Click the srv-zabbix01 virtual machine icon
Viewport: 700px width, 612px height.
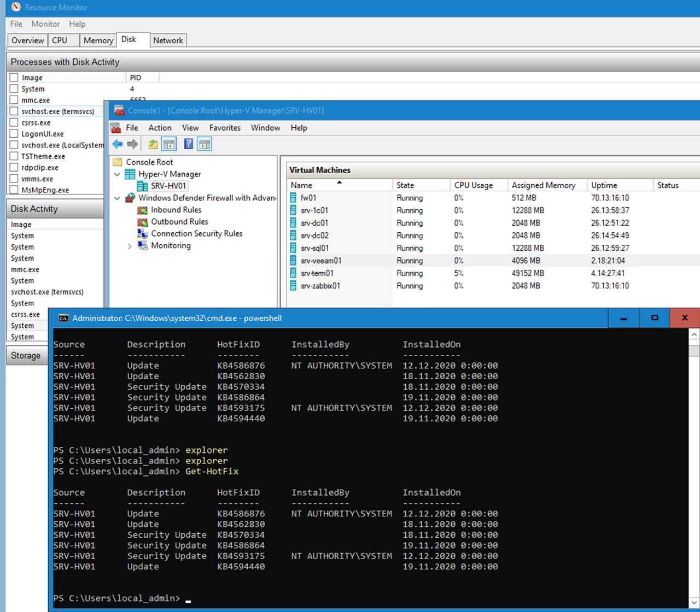(x=293, y=286)
